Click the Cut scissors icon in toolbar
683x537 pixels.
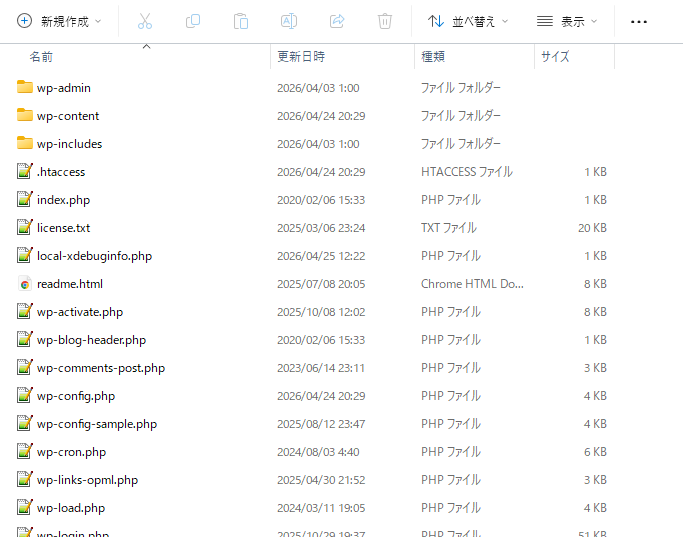tap(144, 21)
